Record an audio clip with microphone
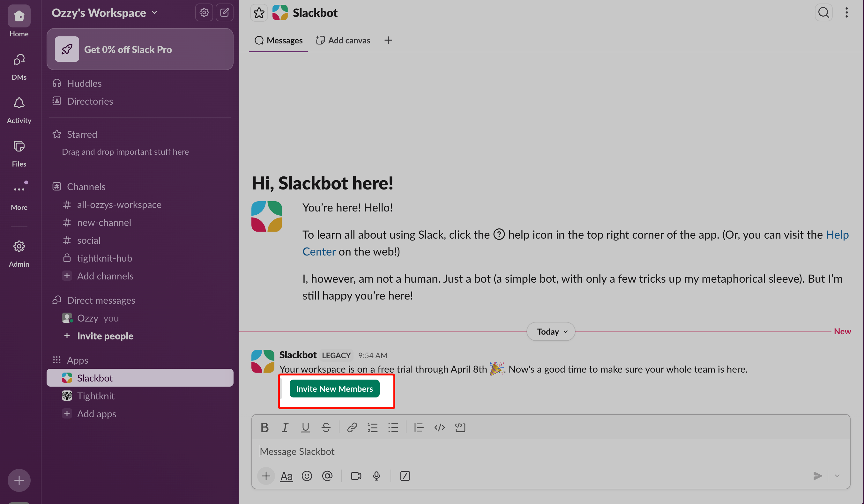This screenshot has height=504, width=864. tap(376, 476)
